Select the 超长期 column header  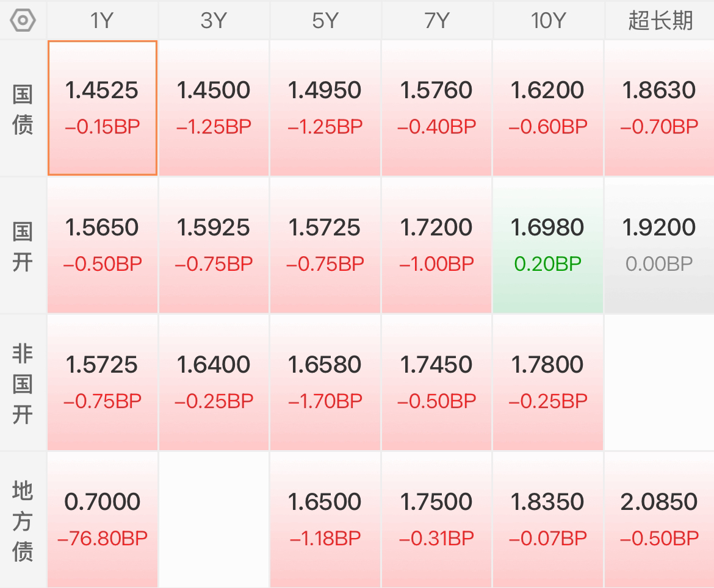pyautogui.click(x=660, y=21)
